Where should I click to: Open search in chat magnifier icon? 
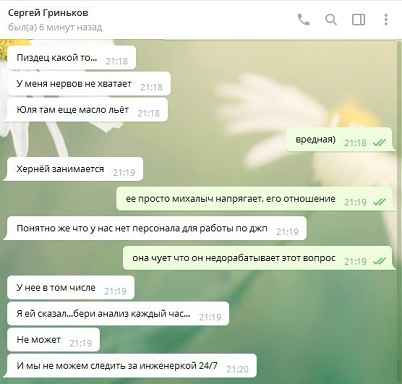[x=331, y=20]
